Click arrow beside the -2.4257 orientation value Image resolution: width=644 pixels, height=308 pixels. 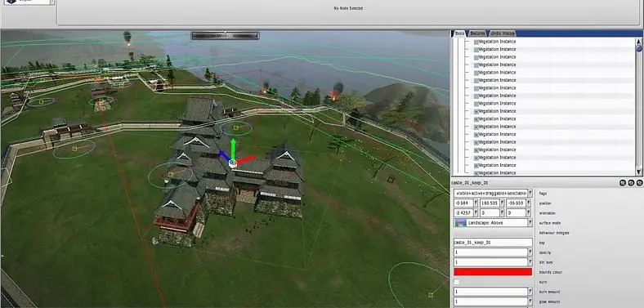tap(476, 212)
